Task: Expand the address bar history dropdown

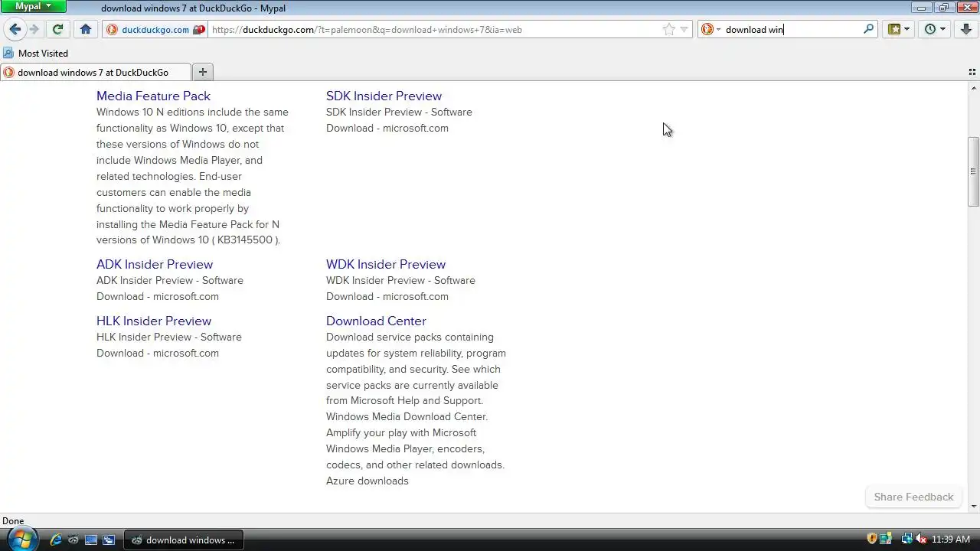Action: (x=684, y=30)
